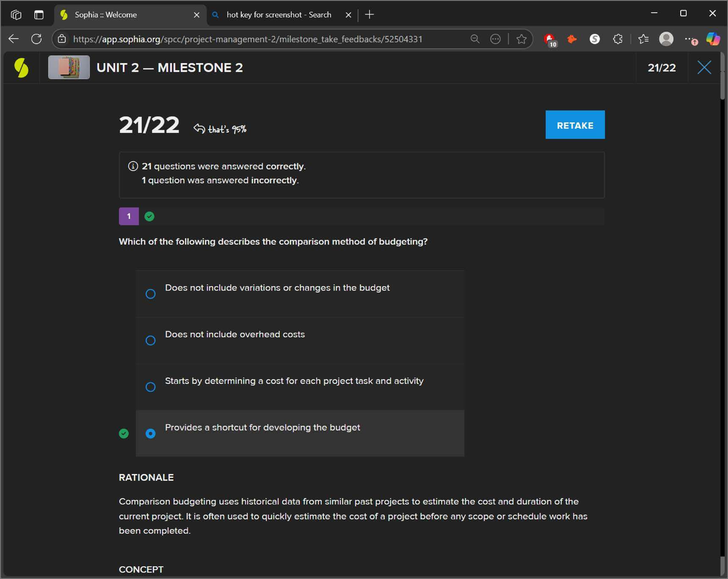Click the ellipsis icon in address bar
The width and height of the screenshot is (728, 579).
pos(496,39)
